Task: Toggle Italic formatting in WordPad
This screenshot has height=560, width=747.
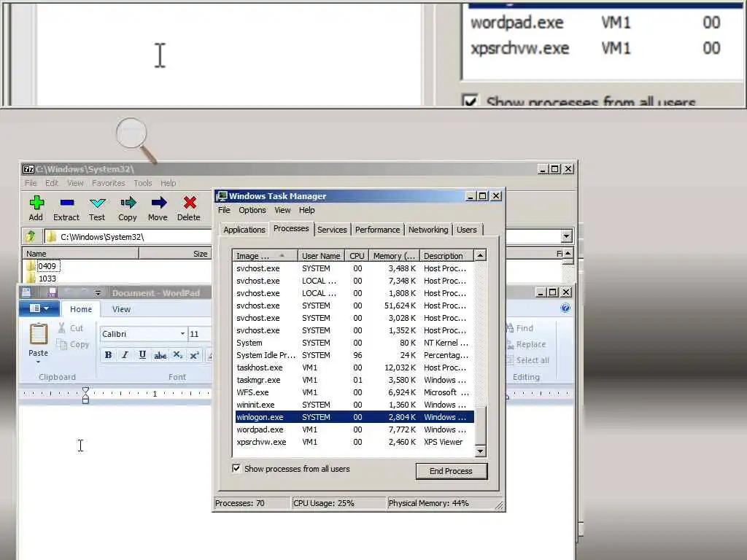Action: pos(125,355)
